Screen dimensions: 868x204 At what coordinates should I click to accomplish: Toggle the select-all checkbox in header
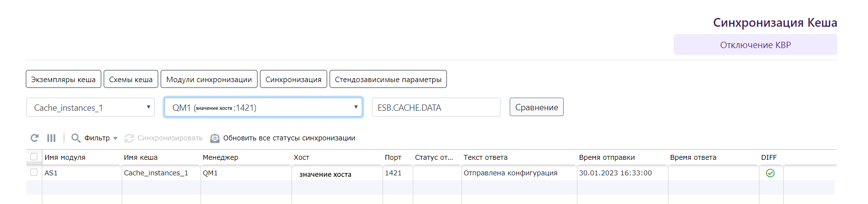click(34, 157)
